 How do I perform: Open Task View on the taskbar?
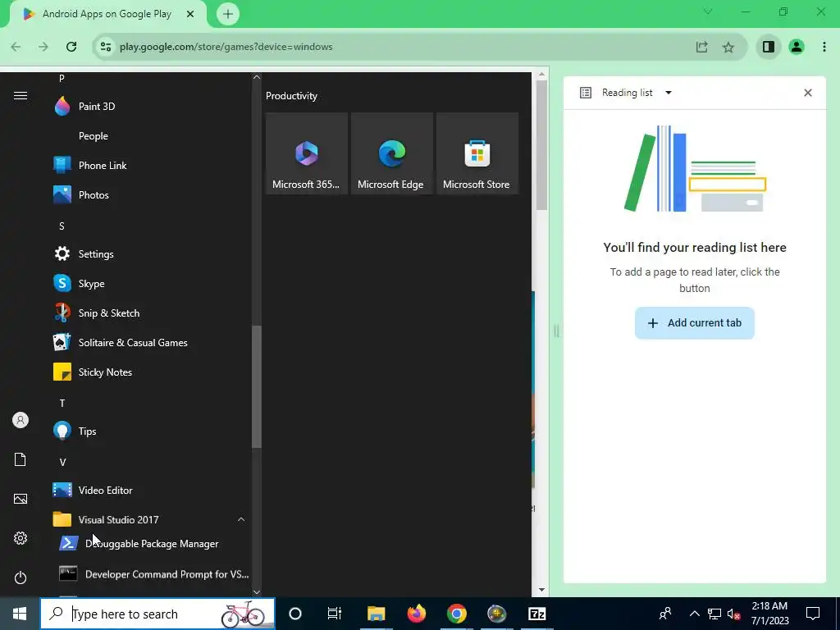point(335,614)
